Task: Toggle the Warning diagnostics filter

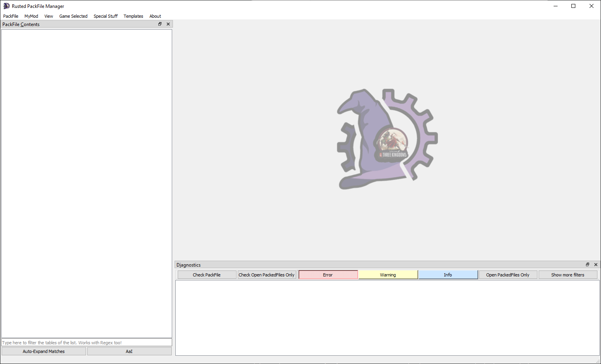Action: [388, 275]
